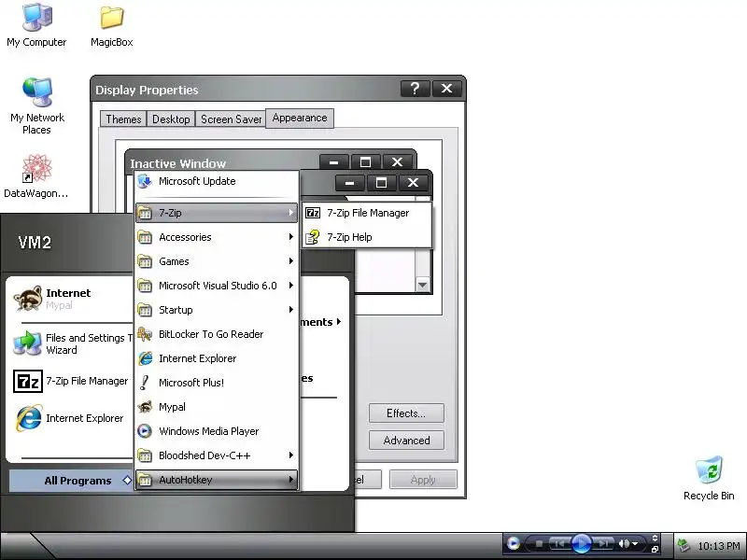Click the next track button in media toolbar
The image size is (747, 560).
(x=603, y=543)
